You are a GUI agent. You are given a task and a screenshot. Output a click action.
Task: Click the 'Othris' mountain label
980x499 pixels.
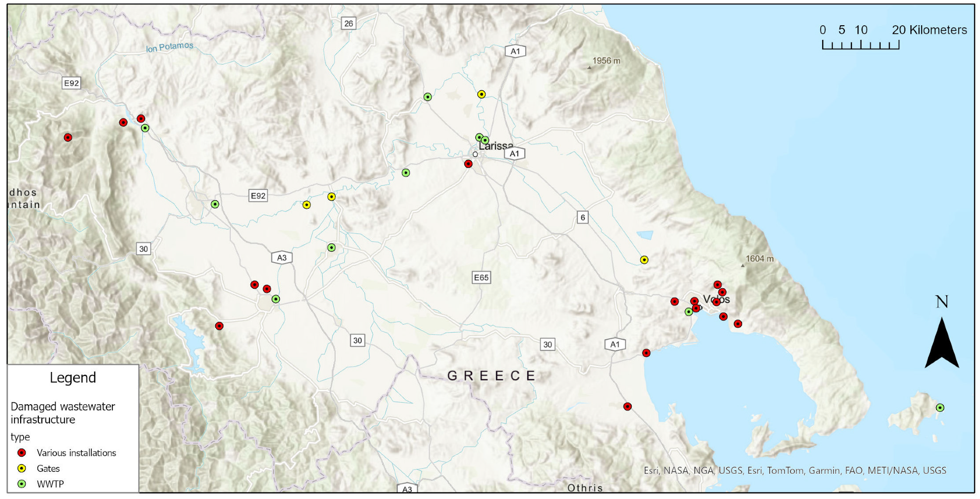pyautogui.click(x=585, y=487)
